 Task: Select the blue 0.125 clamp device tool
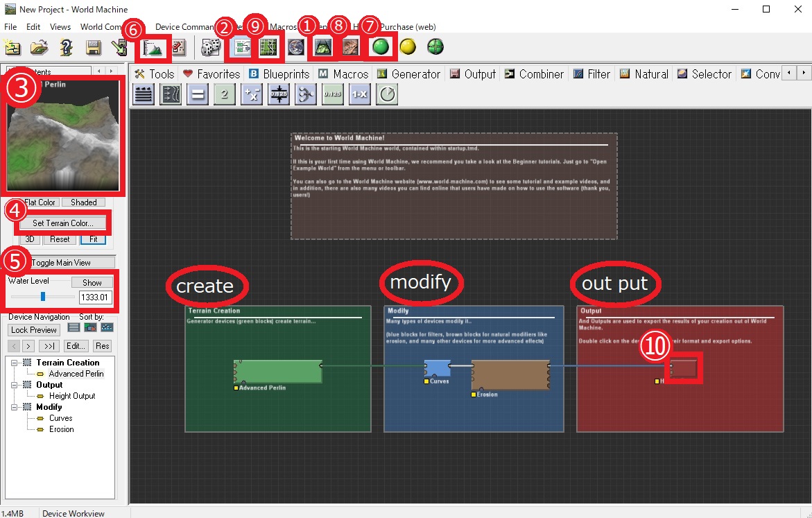point(279,94)
